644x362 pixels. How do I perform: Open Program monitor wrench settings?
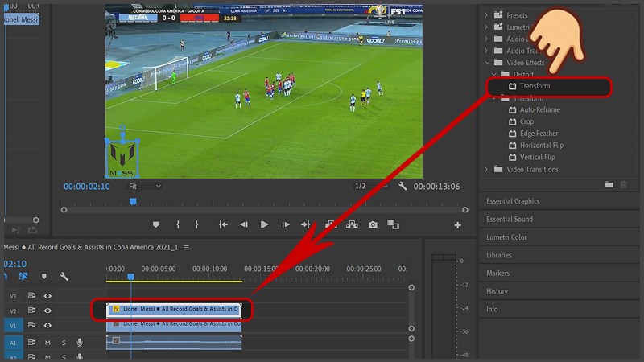[x=402, y=186]
